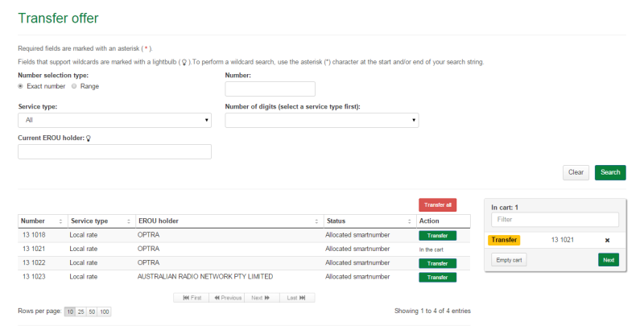
Task: Set rows per page to 10
Action: click(70, 311)
